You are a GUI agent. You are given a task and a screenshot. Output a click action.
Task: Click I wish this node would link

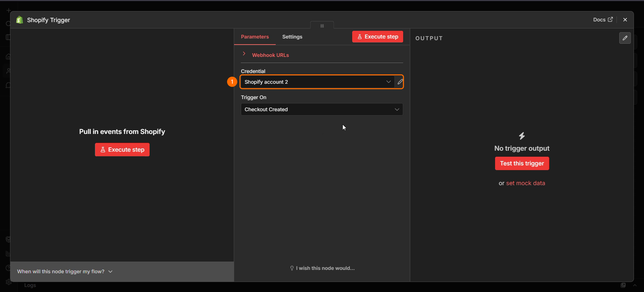(322, 268)
